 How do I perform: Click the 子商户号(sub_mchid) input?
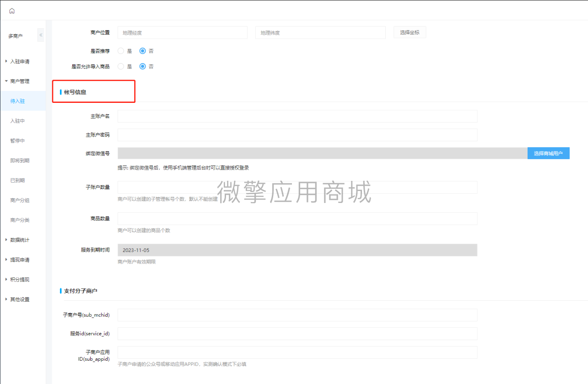point(297,315)
